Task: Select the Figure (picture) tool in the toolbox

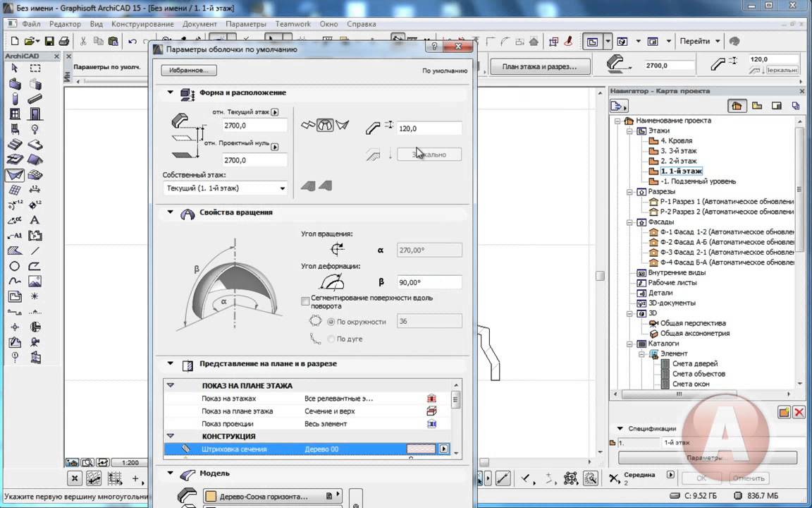Action: pos(35,282)
